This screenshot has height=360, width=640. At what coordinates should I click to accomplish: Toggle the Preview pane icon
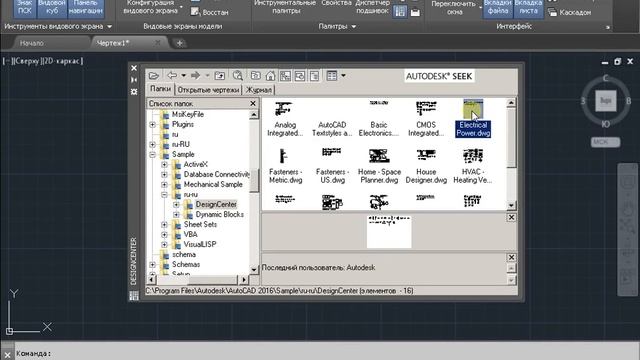point(300,76)
